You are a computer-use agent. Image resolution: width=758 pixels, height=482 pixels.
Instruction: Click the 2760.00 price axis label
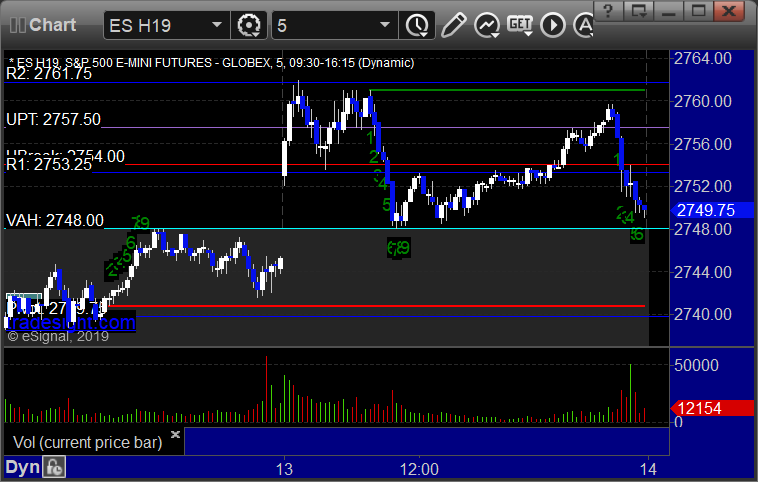point(703,102)
